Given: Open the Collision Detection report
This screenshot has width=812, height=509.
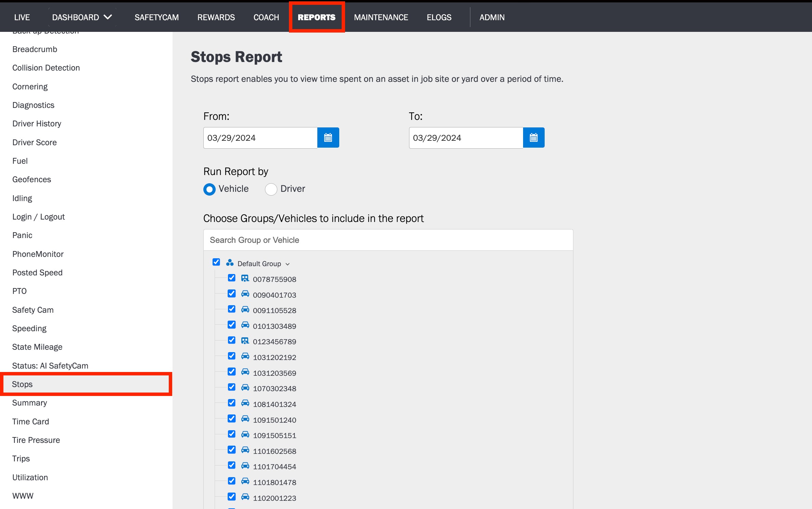Looking at the screenshot, I should [x=46, y=68].
